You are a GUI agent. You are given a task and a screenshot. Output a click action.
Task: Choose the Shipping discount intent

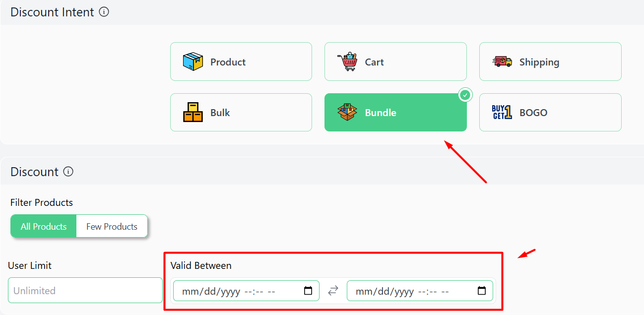click(550, 62)
